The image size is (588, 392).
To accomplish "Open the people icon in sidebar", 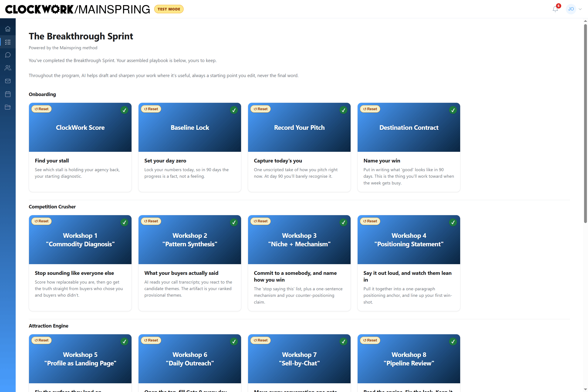I will tap(8, 68).
